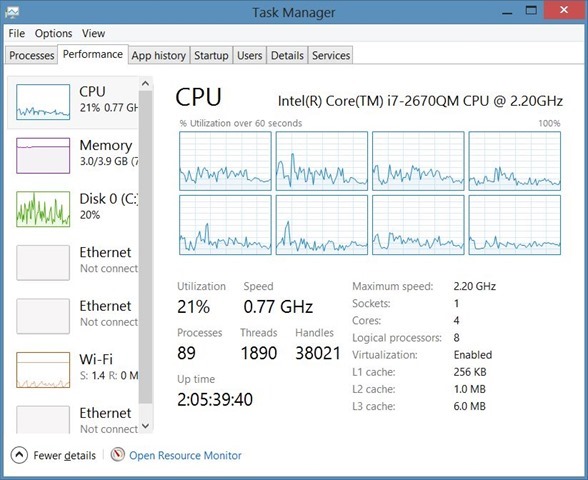Click the Cores label
588x480 pixels.
click(x=366, y=321)
